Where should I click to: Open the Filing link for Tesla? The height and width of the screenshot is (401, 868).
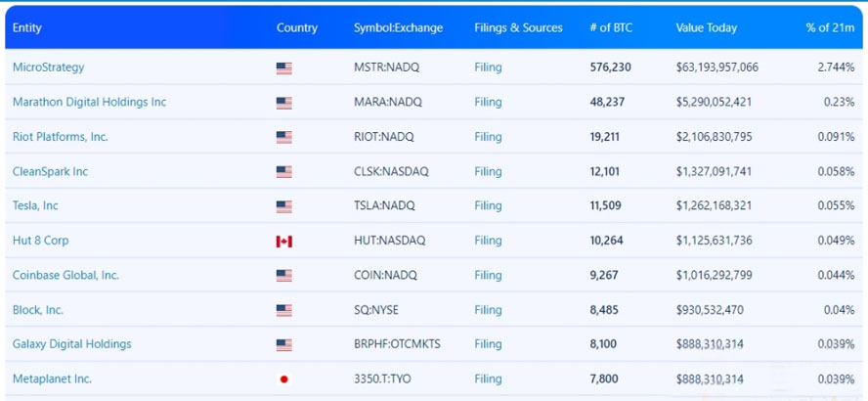(488, 205)
